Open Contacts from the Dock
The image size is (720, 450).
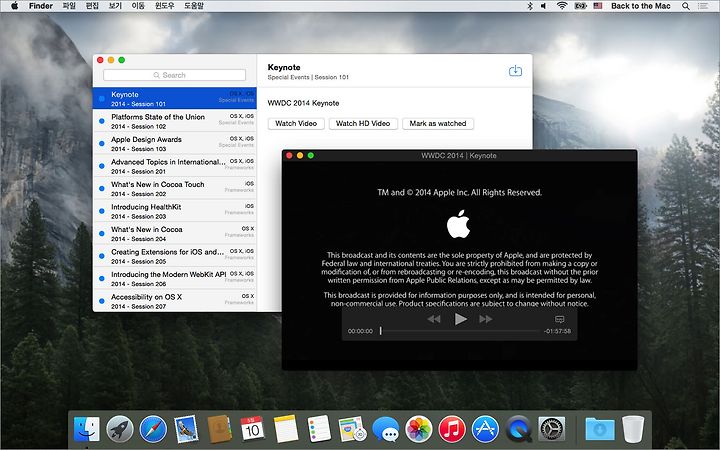click(220, 429)
